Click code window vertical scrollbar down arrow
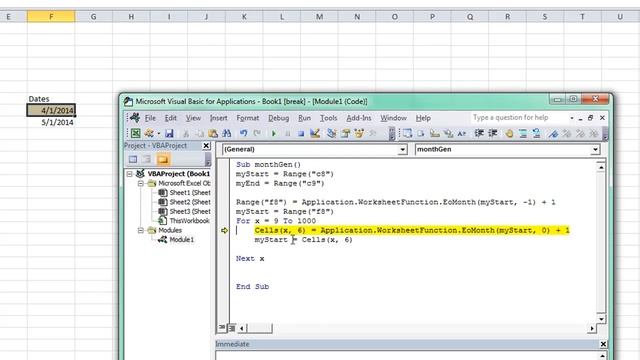 coord(601,319)
